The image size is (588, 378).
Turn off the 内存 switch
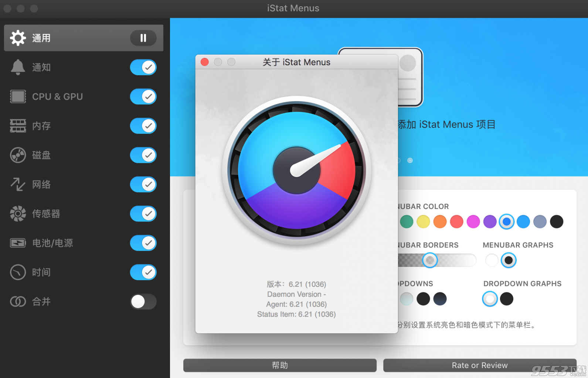point(143,126)
